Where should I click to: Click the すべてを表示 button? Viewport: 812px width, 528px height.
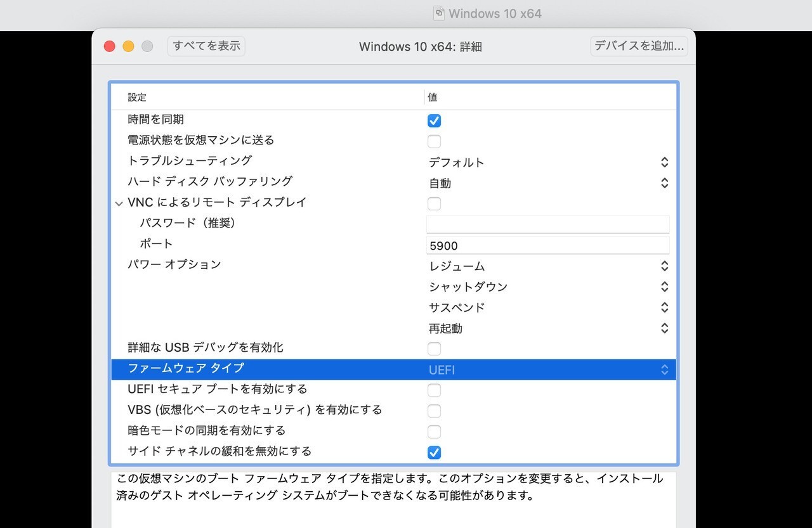tap(206, 46)
